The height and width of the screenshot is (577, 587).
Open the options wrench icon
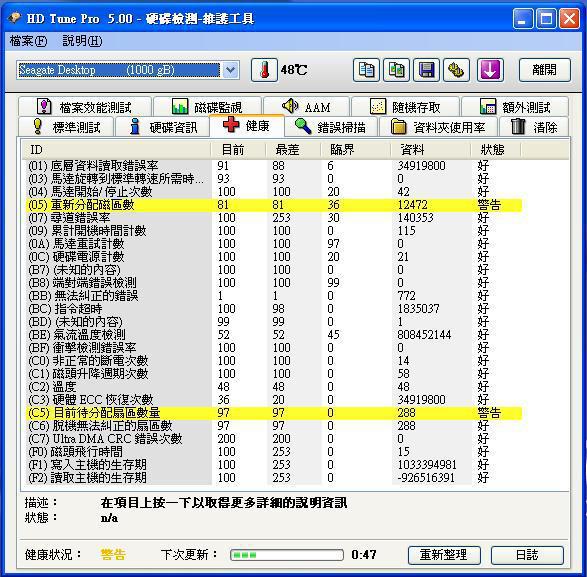click(x=456, y=70)
